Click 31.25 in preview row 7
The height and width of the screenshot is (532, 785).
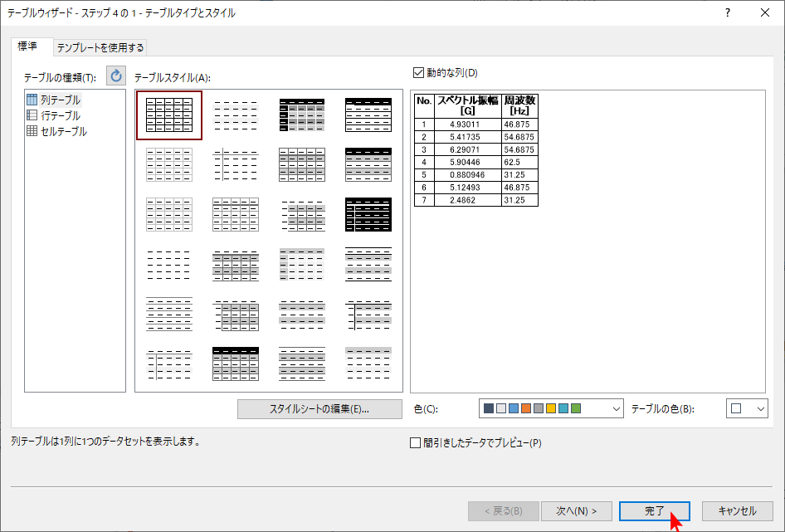point(519,200)
